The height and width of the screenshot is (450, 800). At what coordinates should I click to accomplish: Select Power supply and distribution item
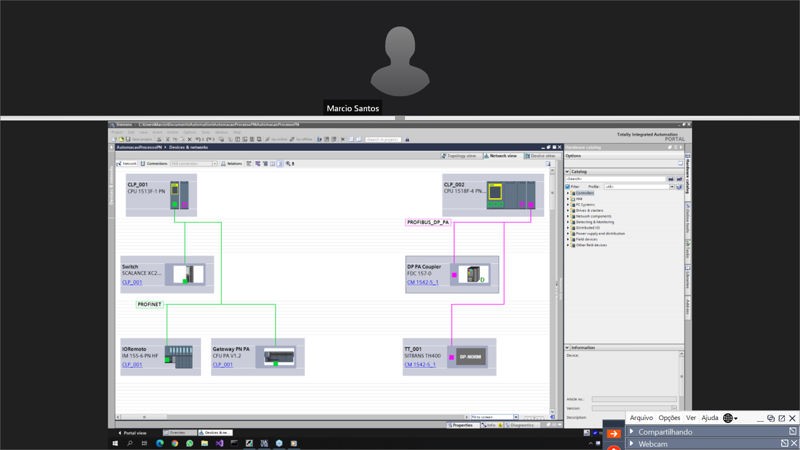tap(600, 234)
